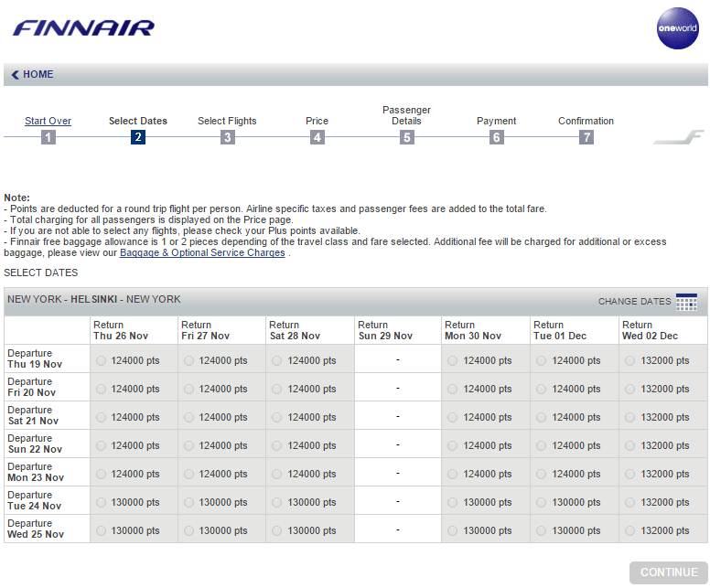Screen dimensions: 710x588
Task: Click step 2 Select Dates number box
Action: pyautogui.click(x=138, y=137)
